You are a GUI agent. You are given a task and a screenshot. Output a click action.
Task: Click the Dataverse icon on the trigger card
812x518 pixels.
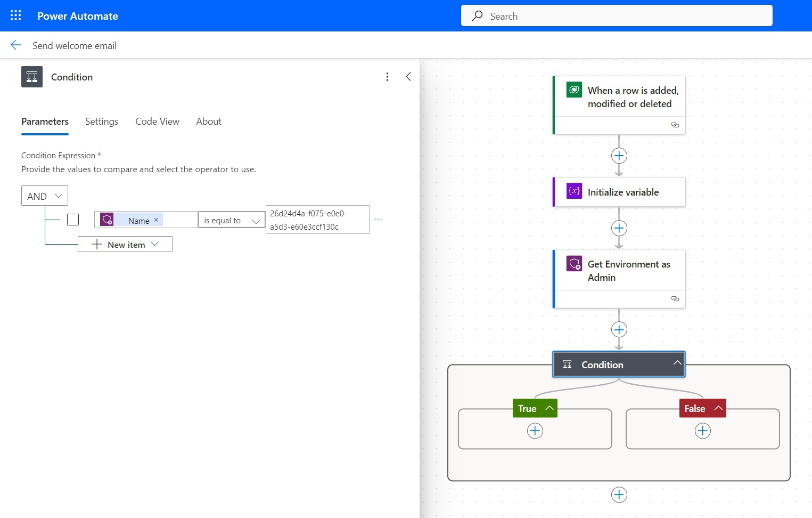coord(574,90)
